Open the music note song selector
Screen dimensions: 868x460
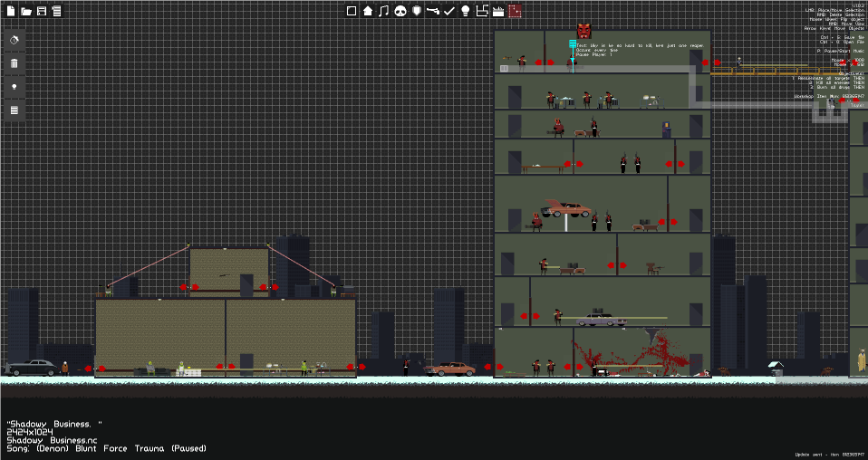(383, 11)
